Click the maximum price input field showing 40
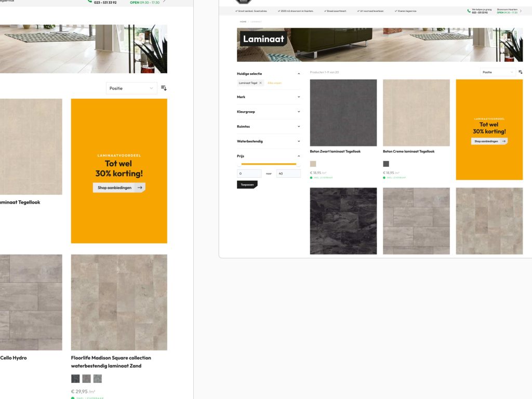532x399 pixels. pyautogui.click(x=288, y=174)
